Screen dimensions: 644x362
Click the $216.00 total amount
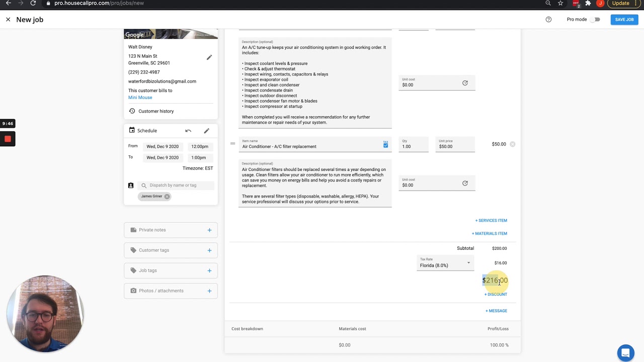click(x=495, y=280)
